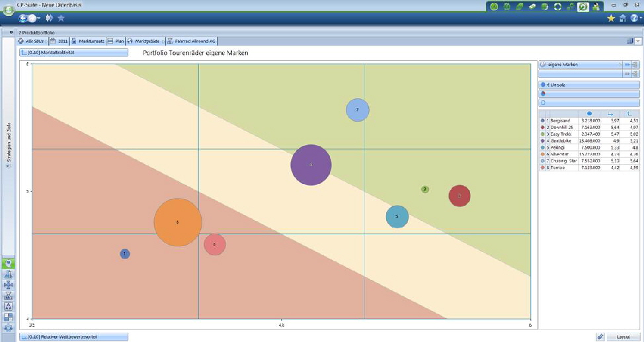
Task: Click the second green alarm-clock module icon
Action: click(x=507, y=7)
